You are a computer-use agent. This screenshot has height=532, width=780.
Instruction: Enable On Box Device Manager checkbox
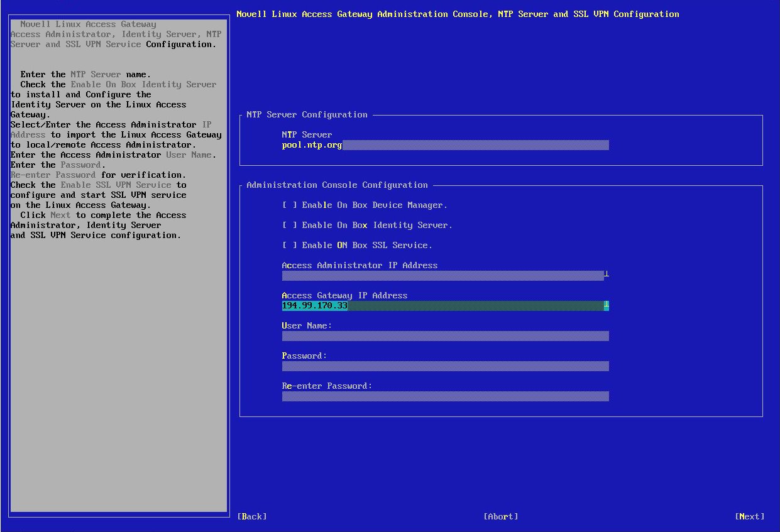[290, 205]
